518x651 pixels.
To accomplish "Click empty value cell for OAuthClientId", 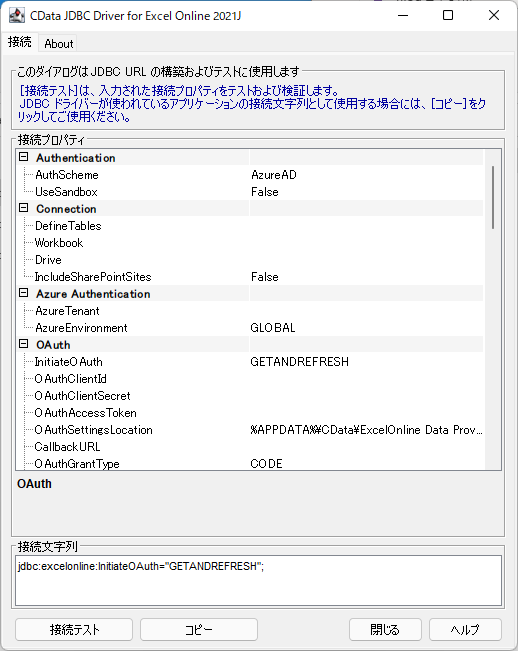I will pyautogui.click(x=366, y=379).
